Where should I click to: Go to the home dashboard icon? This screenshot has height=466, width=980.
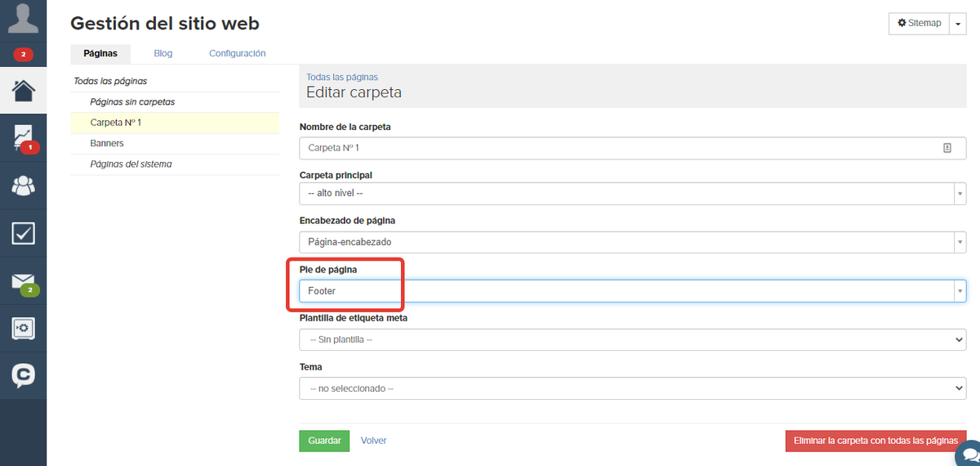click(x=23, y=89)
